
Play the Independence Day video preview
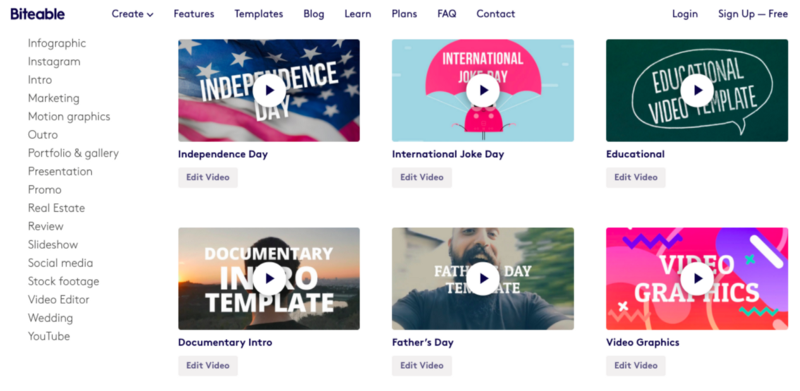coord(269,90)
